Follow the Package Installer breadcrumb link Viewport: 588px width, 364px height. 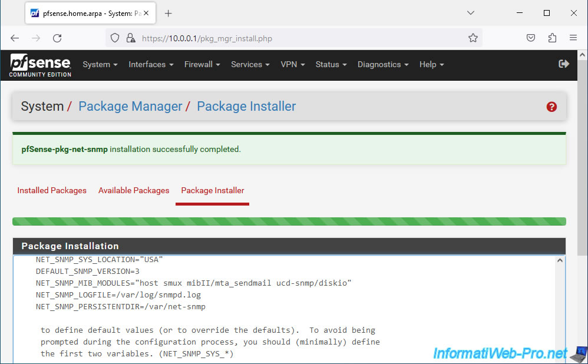(x=246, y=107)
